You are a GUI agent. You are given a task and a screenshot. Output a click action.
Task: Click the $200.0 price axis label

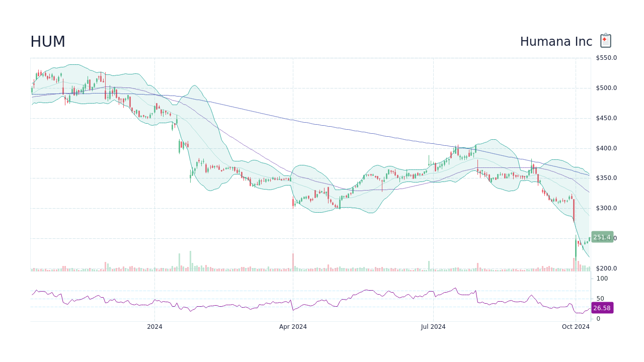coord(606,268)
